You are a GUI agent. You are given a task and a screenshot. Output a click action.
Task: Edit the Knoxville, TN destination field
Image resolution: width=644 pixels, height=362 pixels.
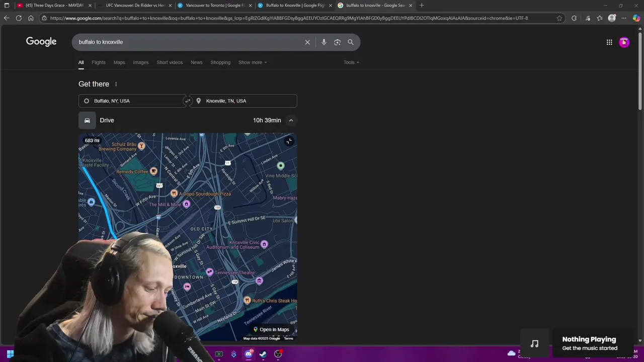pos(244,101)
